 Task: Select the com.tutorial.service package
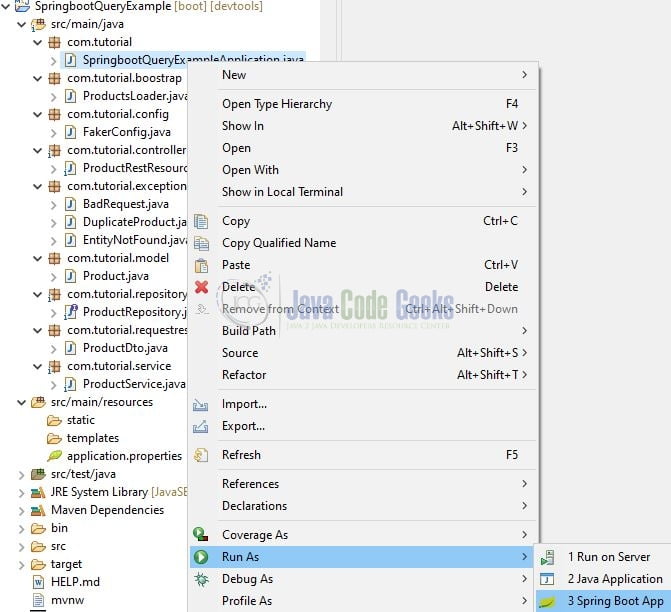pos(119,366)
